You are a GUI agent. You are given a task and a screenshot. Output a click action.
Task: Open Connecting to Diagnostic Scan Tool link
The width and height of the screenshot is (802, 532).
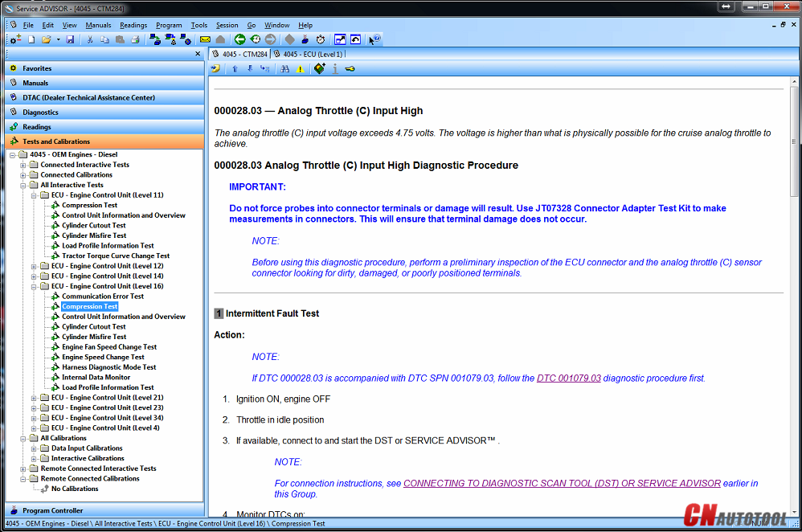pos(562,484)
